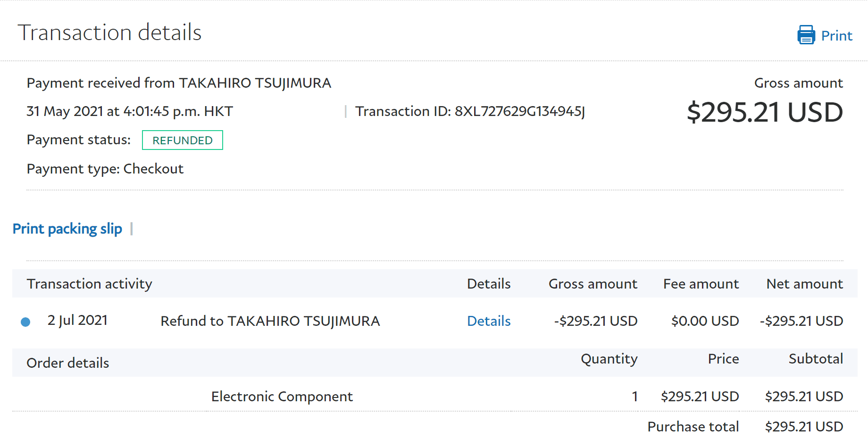Click the Refund to TAKAHIRO TSUJIMURA entry

tap(270, 321)
